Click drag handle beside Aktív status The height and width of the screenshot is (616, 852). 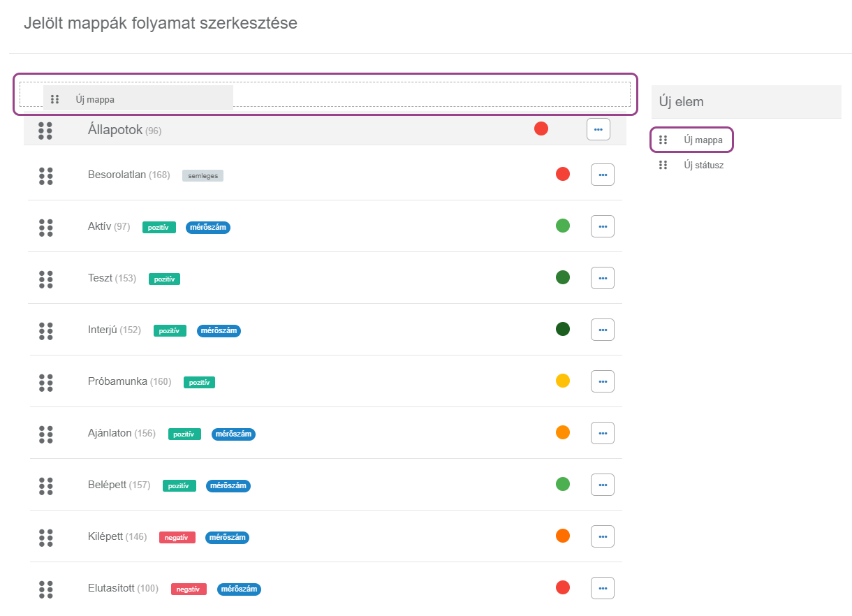tap(46, 228)
